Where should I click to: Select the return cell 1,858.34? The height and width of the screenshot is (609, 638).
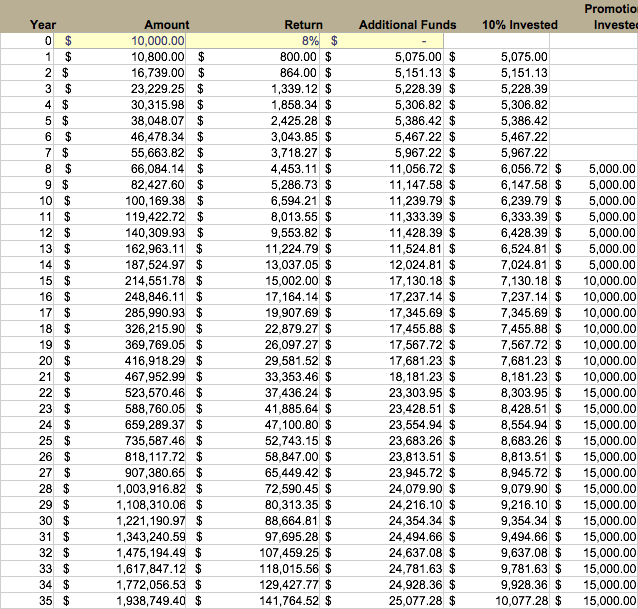pyautogui.click(x=253, y=105)
